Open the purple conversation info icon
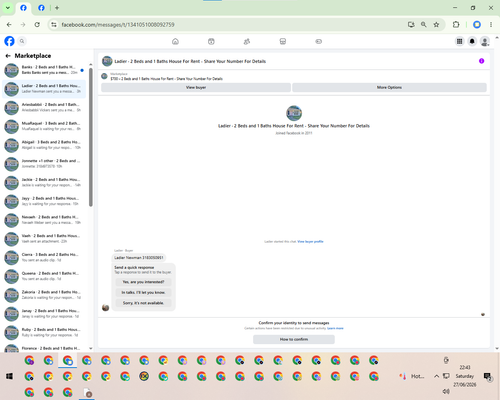This screenshot has height=400, width=500. pos(481,61)
